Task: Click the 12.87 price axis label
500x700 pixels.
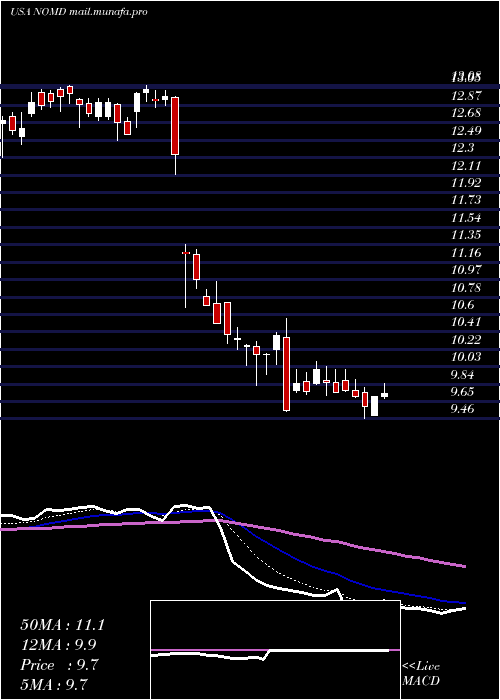Action: [466, 96]
